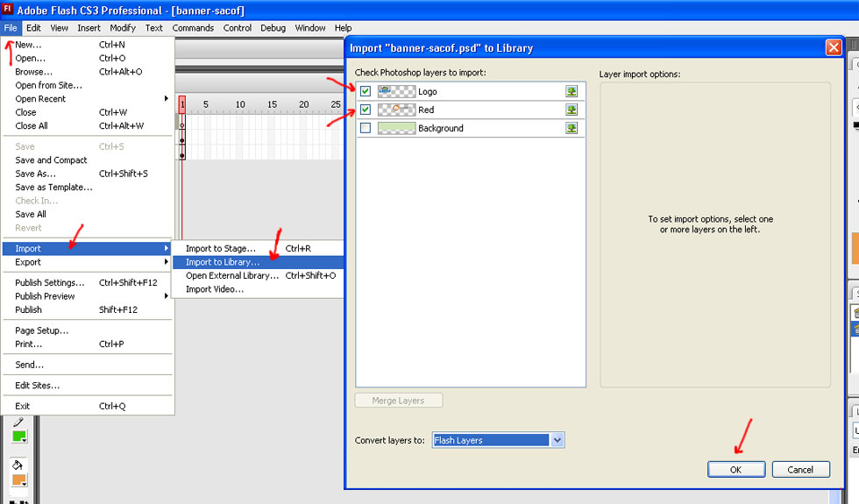The height and width of the screenshot is (504, 859).
Task: Select Save as Template...
Action: tap(88, 187)
